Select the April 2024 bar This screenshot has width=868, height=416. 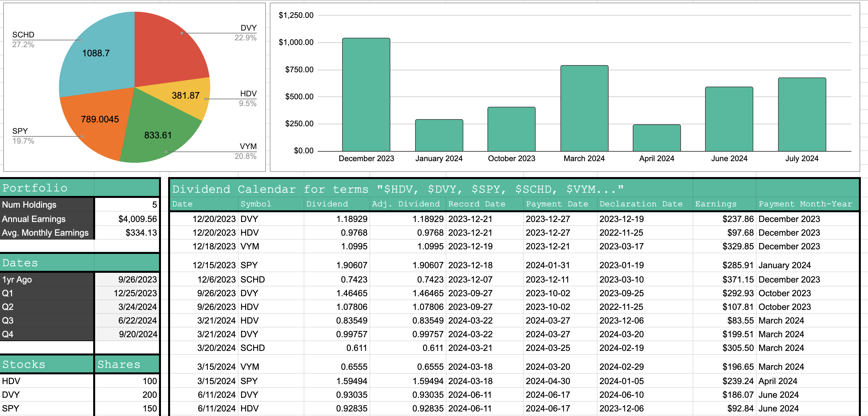657,138
